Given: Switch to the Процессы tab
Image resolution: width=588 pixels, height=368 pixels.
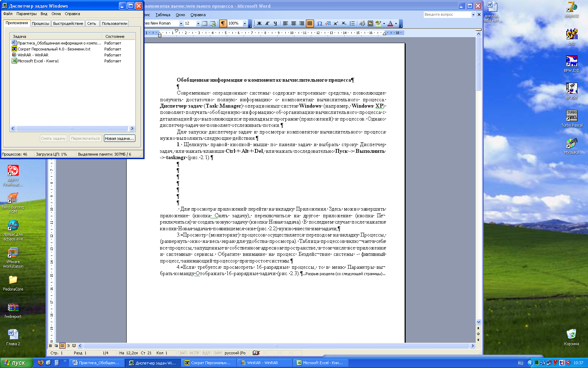Looking at the screenshot, I should point(41,23).
